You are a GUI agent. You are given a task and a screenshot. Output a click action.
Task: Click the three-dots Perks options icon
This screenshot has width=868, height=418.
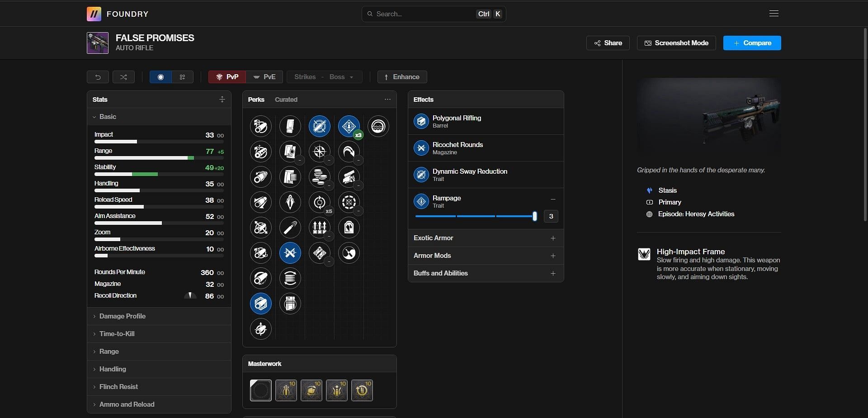(x=387, y=100)
